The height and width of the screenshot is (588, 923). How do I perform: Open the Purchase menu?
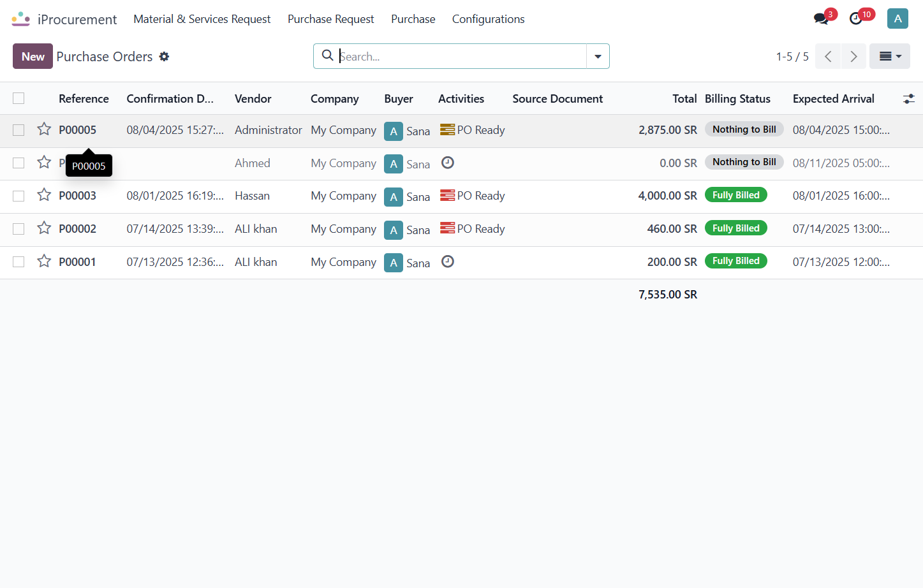tap(413, 19)
